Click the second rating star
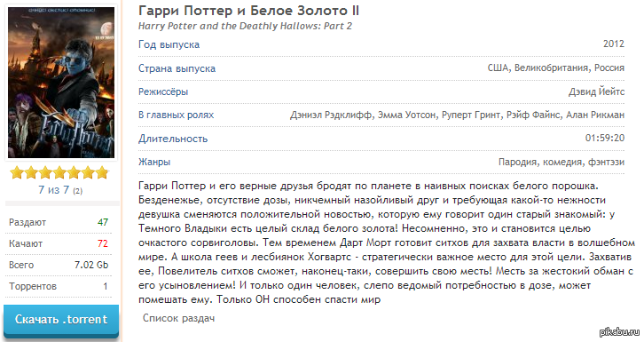Image resolution: width=644 pixels, height=342 pixels. tap(31, 172)
